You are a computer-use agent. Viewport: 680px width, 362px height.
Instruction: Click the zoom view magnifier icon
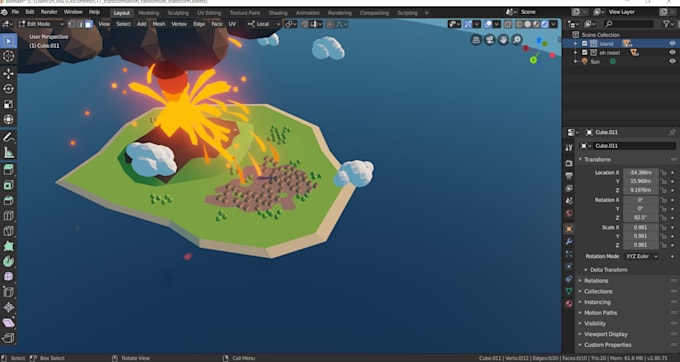[517, 40]
